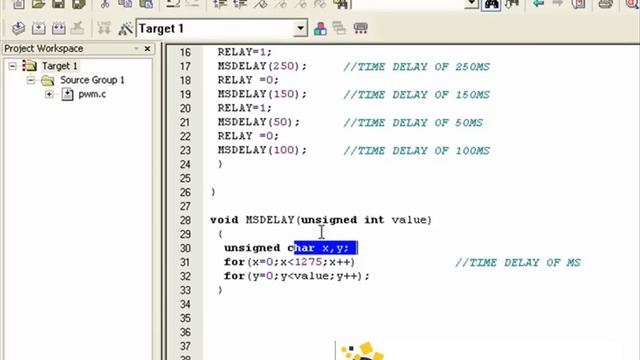Collapse the Source Group 1 node
Viewport: 640px width, 360px height.
[31, 80]
